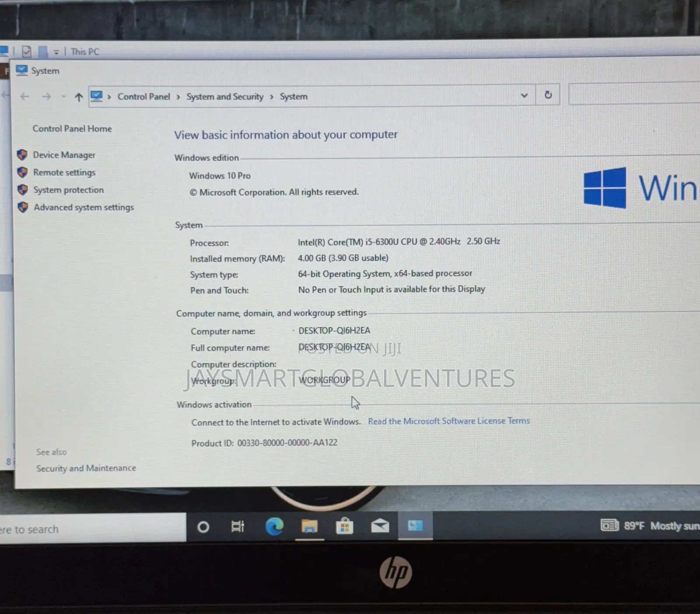Open Advanced system settings

(x=84, y=207)
